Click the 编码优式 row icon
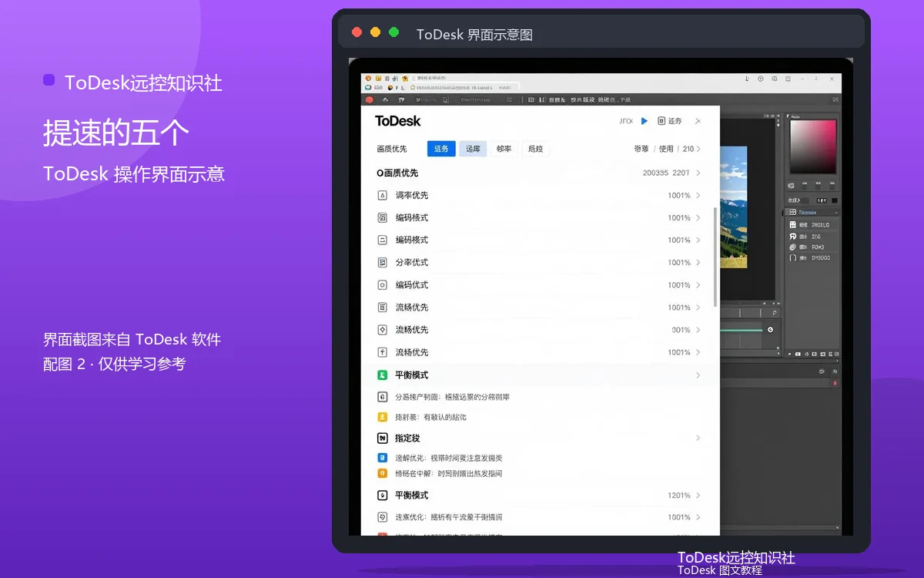 pos(382,285)
